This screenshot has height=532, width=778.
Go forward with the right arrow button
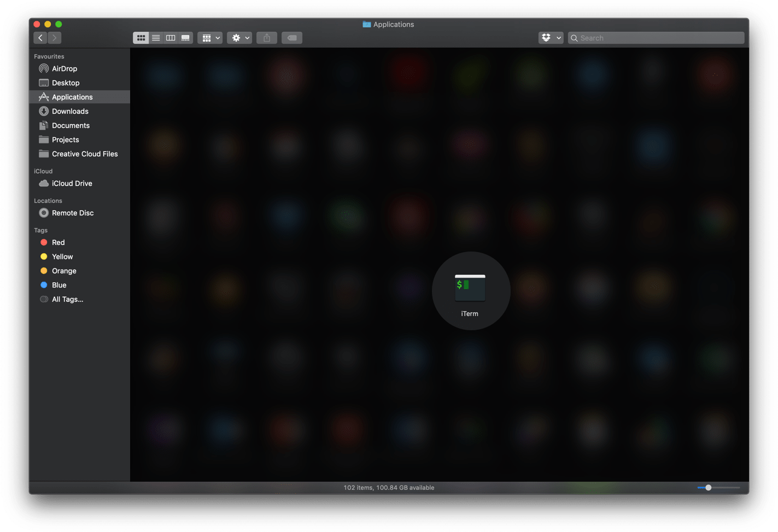click(55, 38)
